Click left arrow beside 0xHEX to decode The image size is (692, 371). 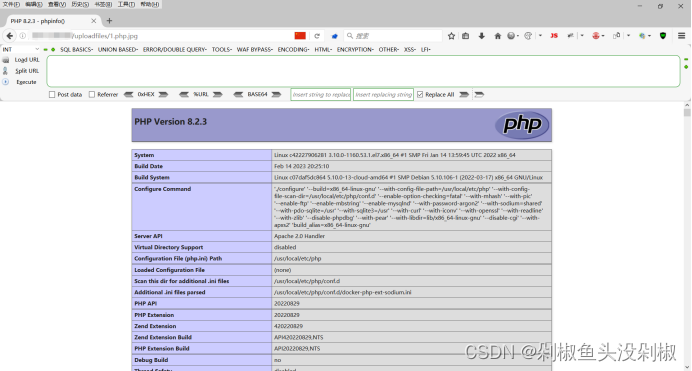coord(128,94)
